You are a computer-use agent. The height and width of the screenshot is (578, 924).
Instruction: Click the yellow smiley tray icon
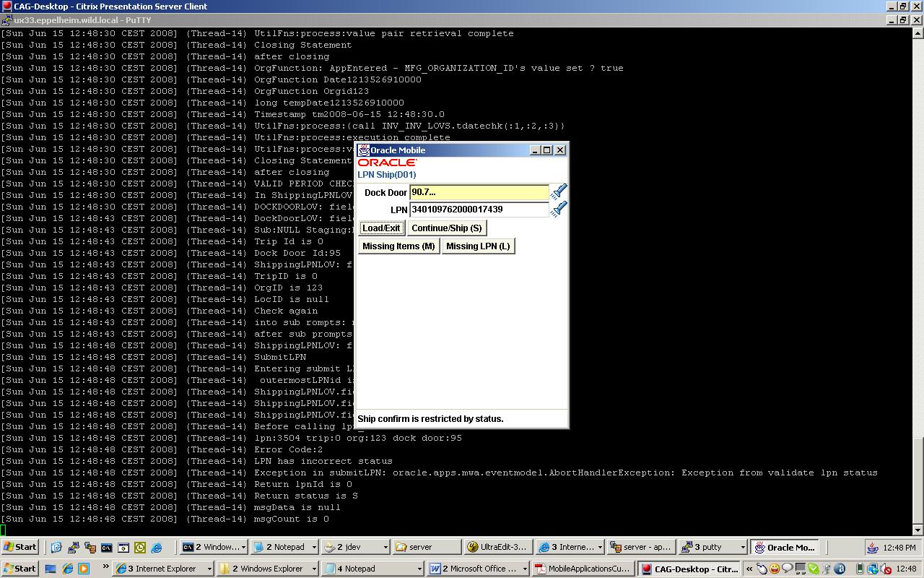coord(775,569)
